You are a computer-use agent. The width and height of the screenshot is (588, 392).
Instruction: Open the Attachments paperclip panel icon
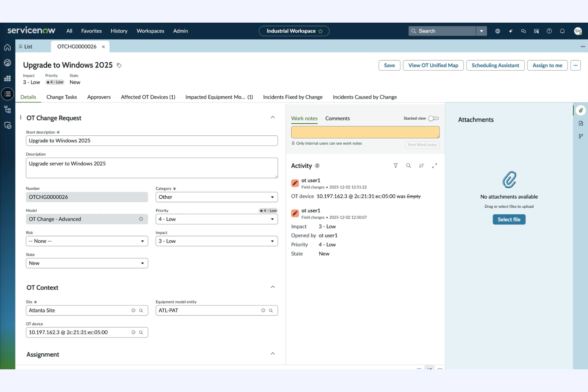point(580,110)
